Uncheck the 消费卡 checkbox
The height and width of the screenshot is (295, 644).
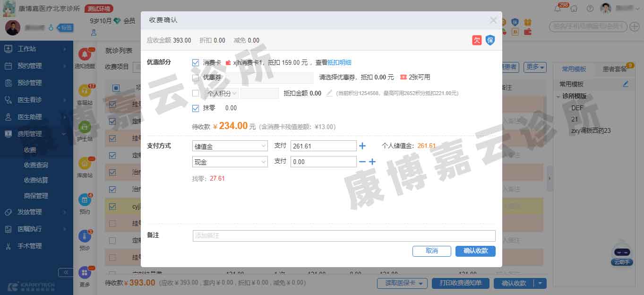(x=196, y=62)
